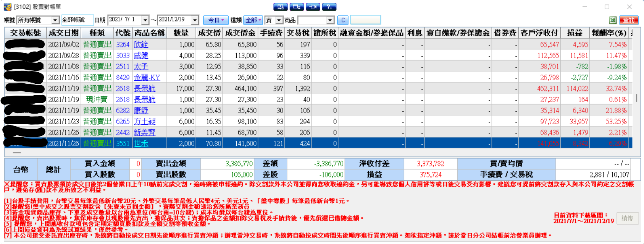Click the red 查詢 query button
This screenshot has height=244, width=644.
[x=628, y=20]
